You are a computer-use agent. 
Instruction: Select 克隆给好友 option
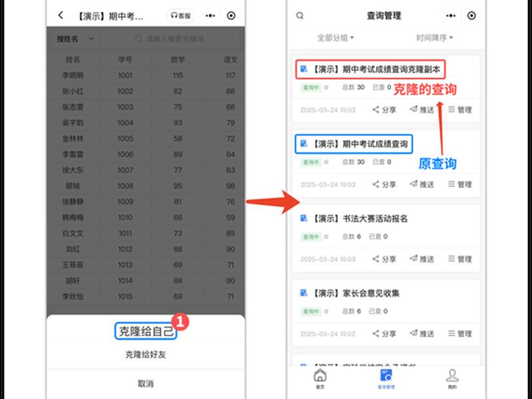[x=146, y=354]
